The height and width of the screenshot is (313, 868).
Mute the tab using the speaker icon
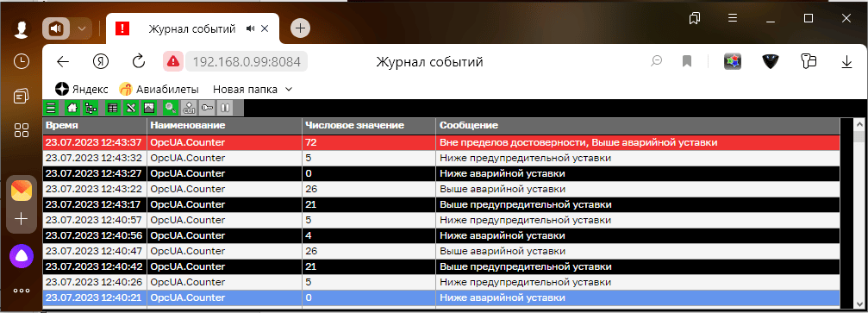click(x=251, y=28)
